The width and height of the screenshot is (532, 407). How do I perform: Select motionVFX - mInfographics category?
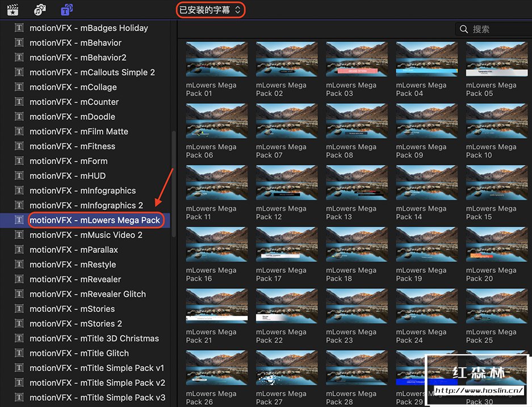pos(85,190)
